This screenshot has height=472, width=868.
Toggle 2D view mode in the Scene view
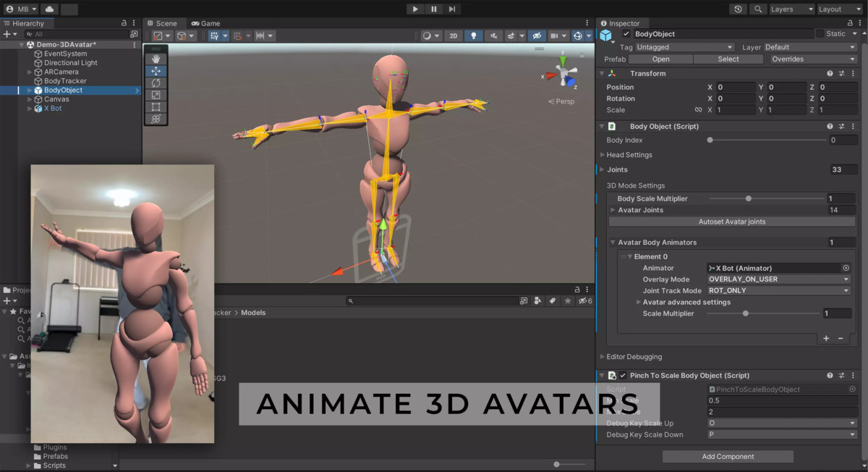pyautogui.click(x=454, y=35)
